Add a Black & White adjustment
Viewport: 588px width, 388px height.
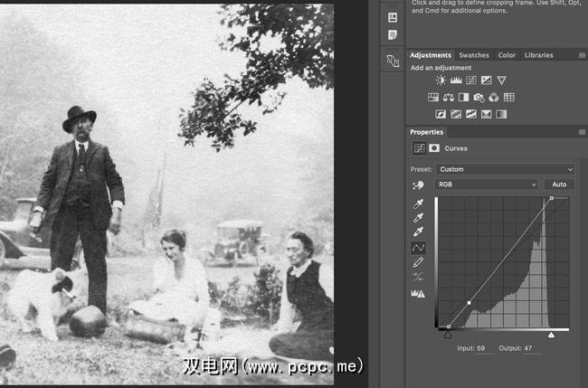pyautogui.click(x=463, y=98)
